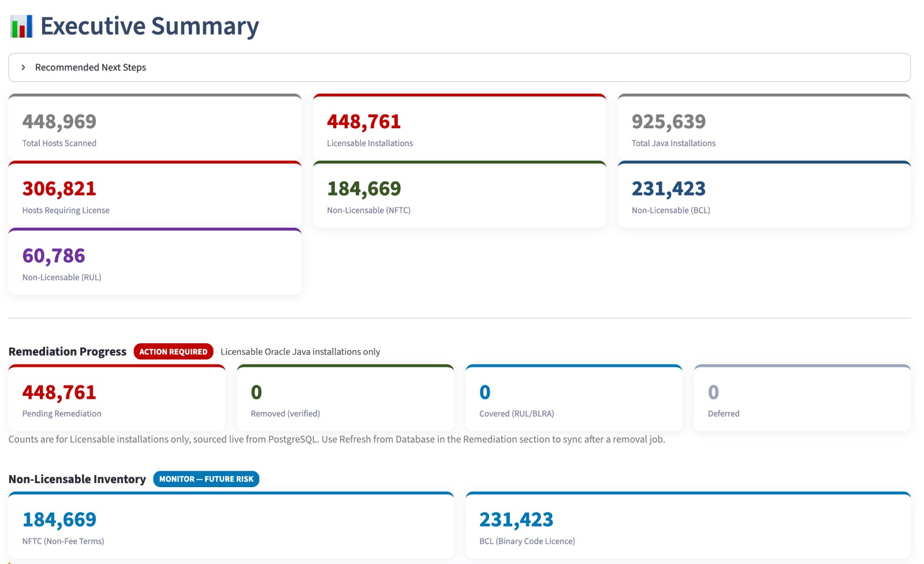The width and height of the screenshot is (924, 564).
Task: Click the NFTC (Non-Fee Terms) label
Action: point(64,541)
